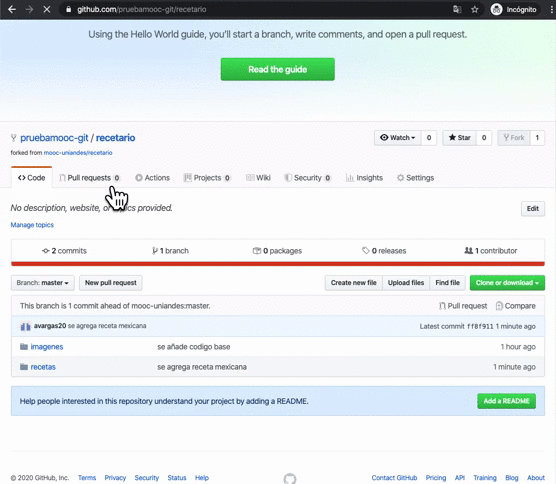Open the Wiki tab
556x484 pixels.
click(258, 178)
